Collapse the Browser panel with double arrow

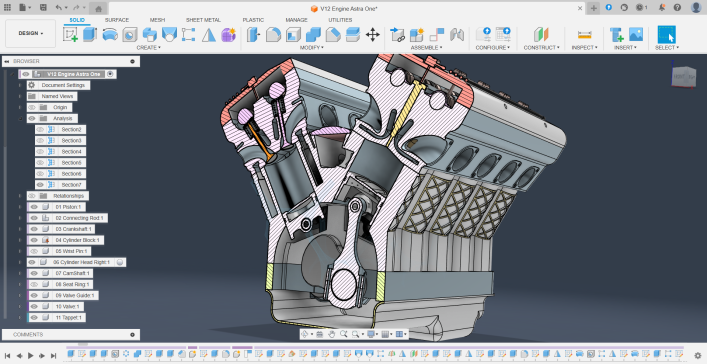pyautogui.click(x=7, y=61)
